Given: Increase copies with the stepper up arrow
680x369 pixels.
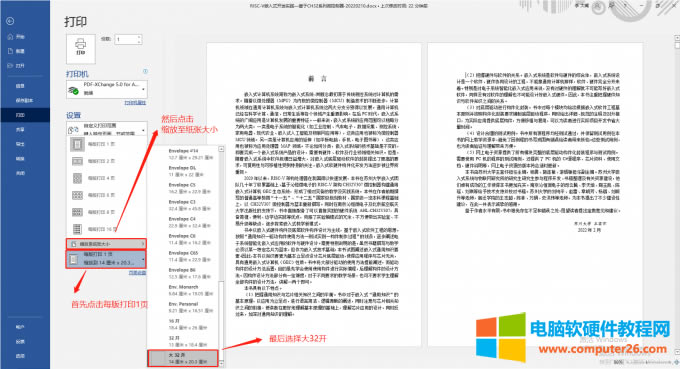Looking at the screenshot, I should 139,37.
